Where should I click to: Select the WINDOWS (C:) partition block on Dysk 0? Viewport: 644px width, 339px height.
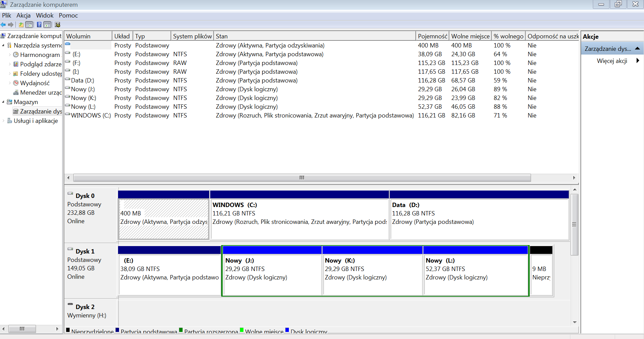pyautogui.click(x=299, y=215)
